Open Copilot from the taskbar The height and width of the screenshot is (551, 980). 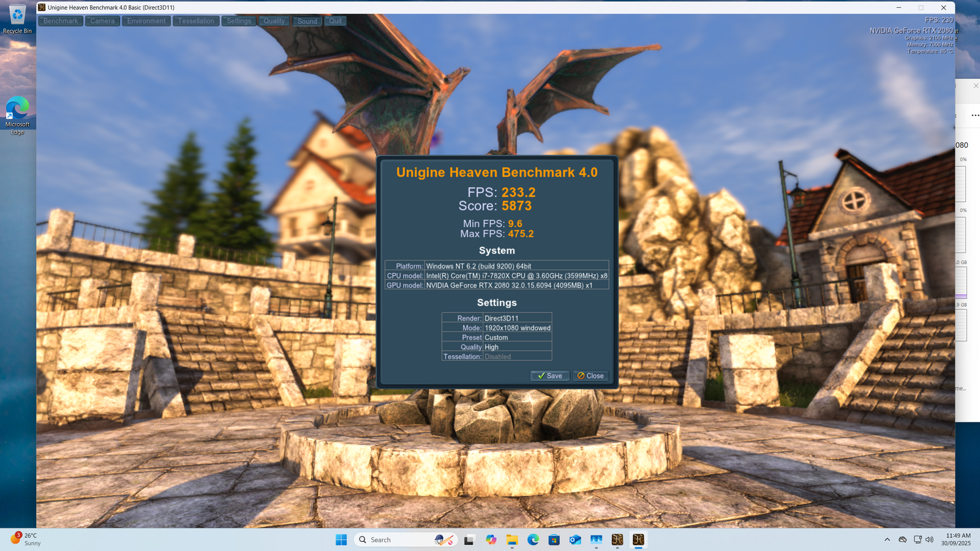[491, 539]
